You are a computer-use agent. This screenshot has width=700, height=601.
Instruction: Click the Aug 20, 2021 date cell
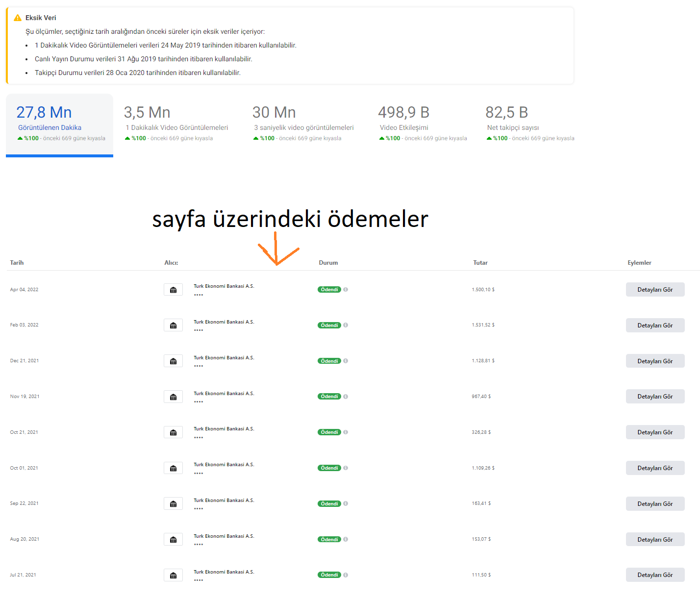[x=25, y=539]
